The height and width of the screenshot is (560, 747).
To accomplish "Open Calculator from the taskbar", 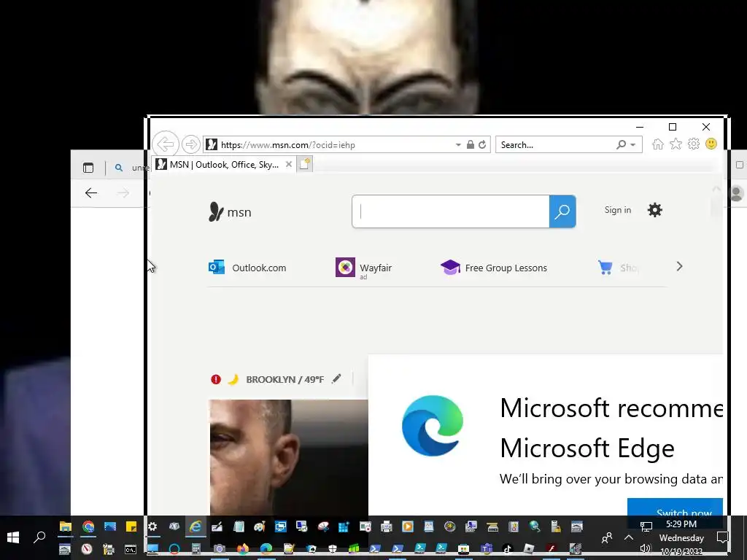I will (196, 550).
